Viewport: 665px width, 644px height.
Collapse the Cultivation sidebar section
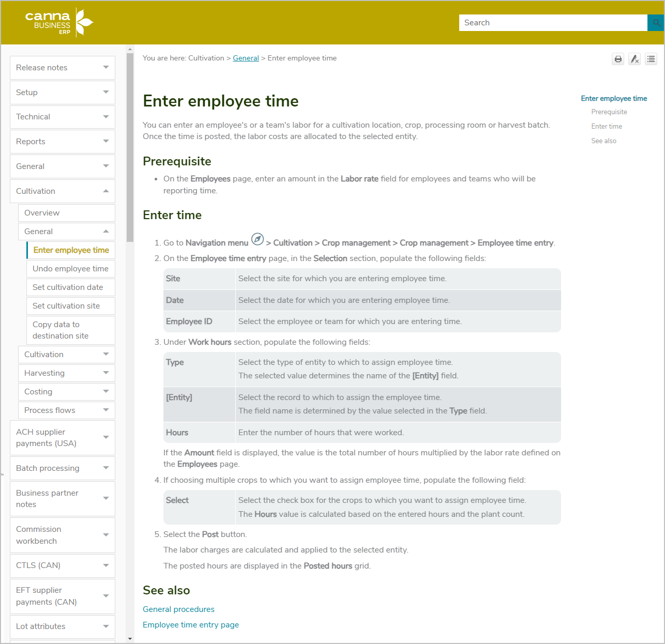(105, 191)
